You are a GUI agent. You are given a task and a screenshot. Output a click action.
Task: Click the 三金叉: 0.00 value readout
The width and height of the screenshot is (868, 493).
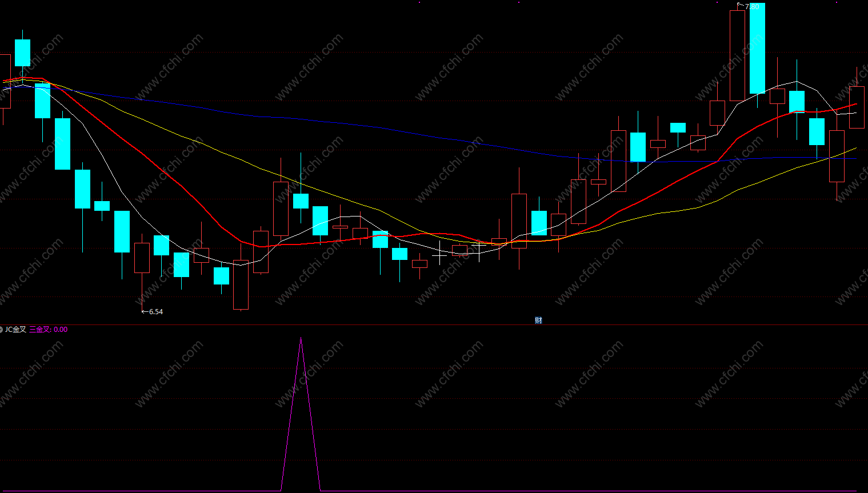[49, 330]
